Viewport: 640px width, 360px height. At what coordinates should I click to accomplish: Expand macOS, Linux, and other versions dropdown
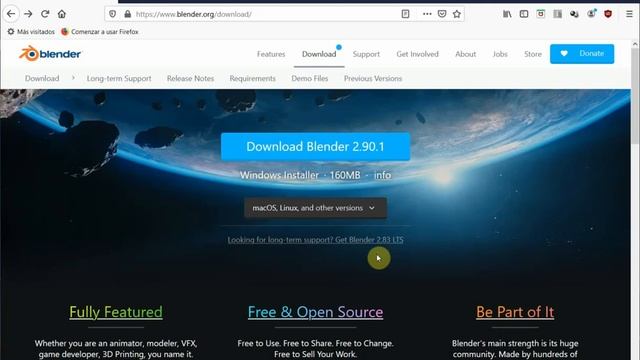point(316,208)
